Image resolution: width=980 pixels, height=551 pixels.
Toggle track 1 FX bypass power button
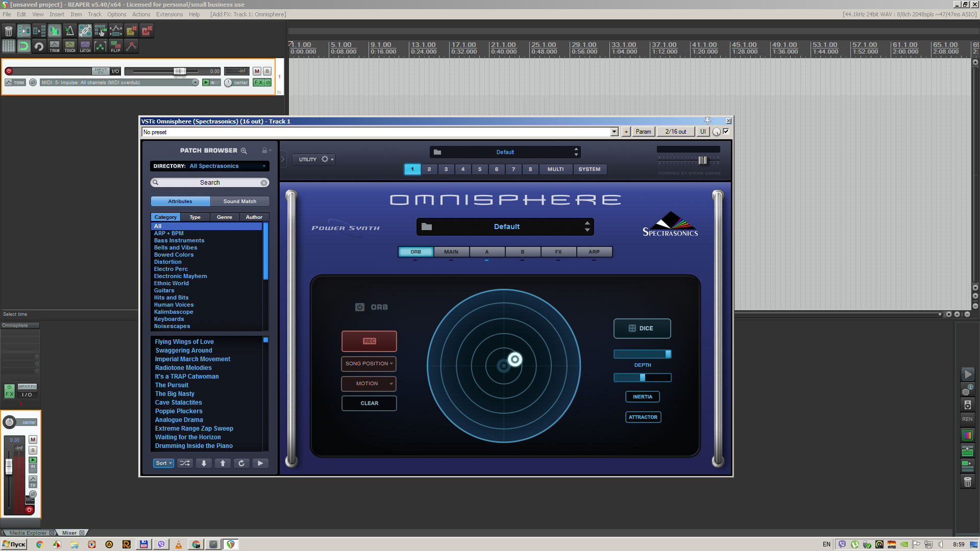[268, 83]
